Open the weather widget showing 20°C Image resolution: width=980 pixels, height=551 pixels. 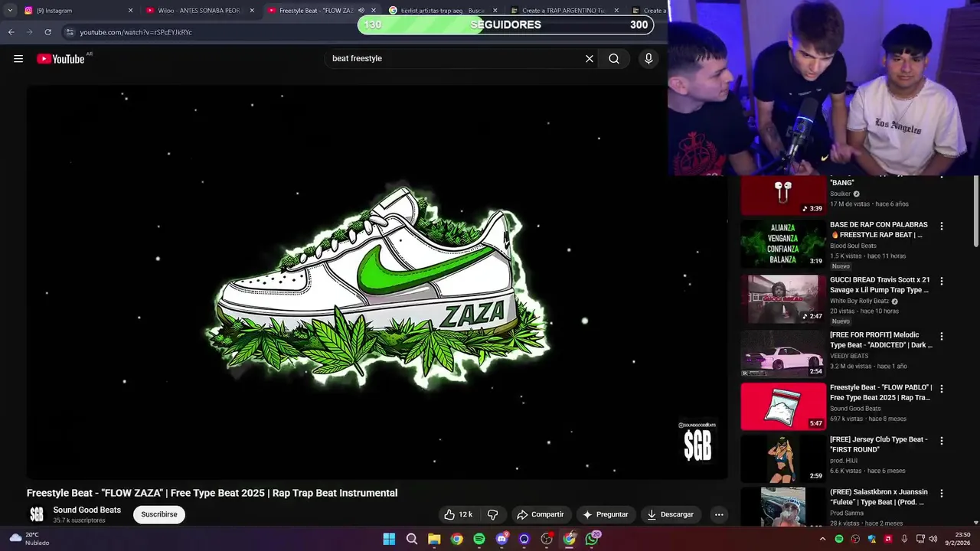click(x=28, y=539)
